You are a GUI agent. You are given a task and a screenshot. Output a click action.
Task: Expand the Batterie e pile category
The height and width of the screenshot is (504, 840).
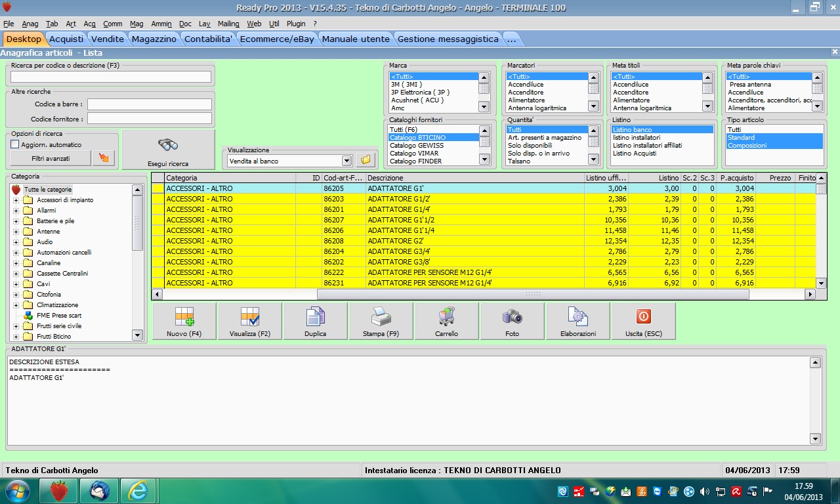16,221
